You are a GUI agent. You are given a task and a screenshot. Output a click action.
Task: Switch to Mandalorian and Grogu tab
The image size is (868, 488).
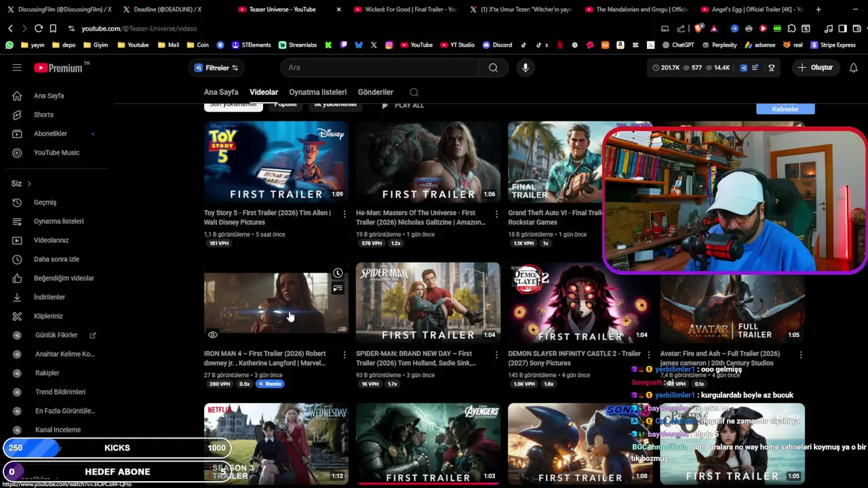coord(636,9)
